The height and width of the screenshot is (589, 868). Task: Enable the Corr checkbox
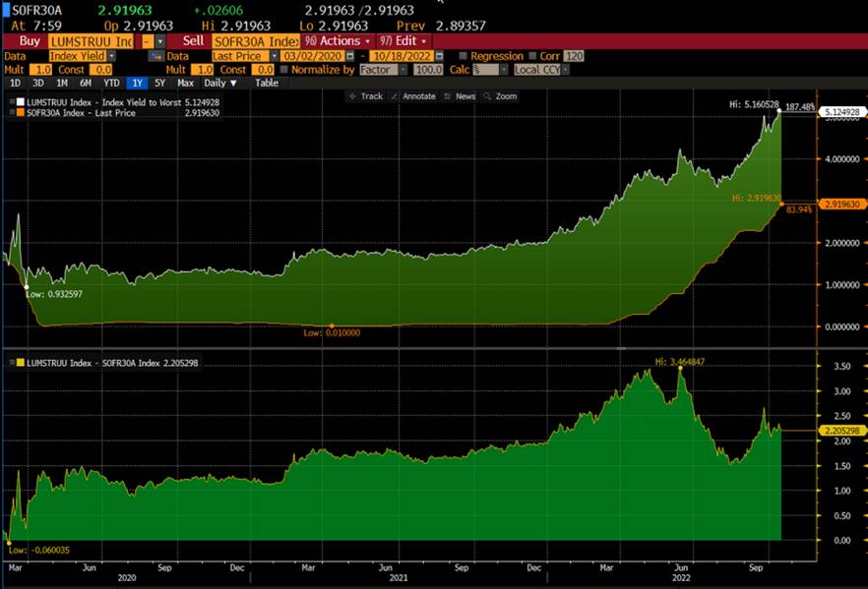(533, 57)
